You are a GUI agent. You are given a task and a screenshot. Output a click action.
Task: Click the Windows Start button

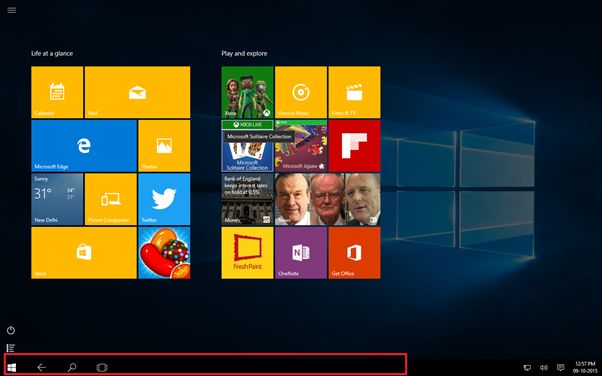pyautogui.click(x=12, y=368)
